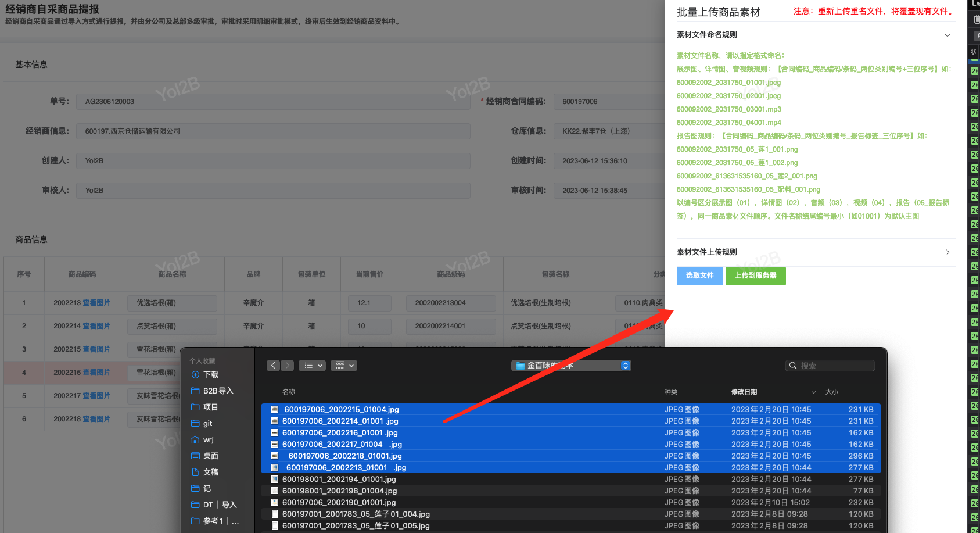This screenshot has width=980, height=533.
Task: Click the 点赞培根(箱) product name field
Action: [173, 326]
